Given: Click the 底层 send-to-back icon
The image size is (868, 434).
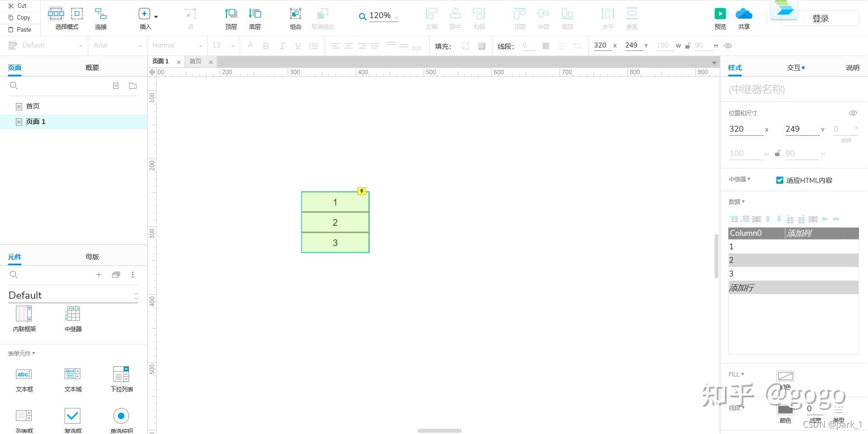Looking at the screenshot, I should [x=255, y=14].
